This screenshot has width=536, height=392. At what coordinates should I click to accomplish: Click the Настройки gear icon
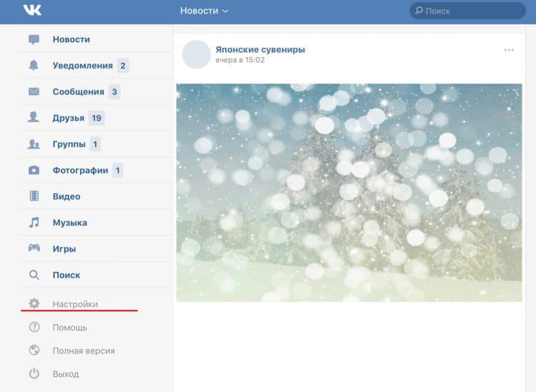coord(34,303)
